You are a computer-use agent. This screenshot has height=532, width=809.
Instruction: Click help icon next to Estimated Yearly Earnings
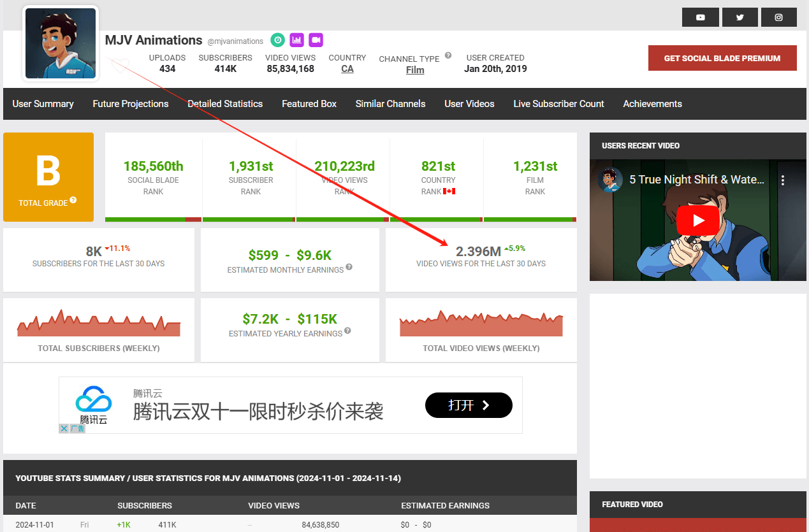click(348, 331)
